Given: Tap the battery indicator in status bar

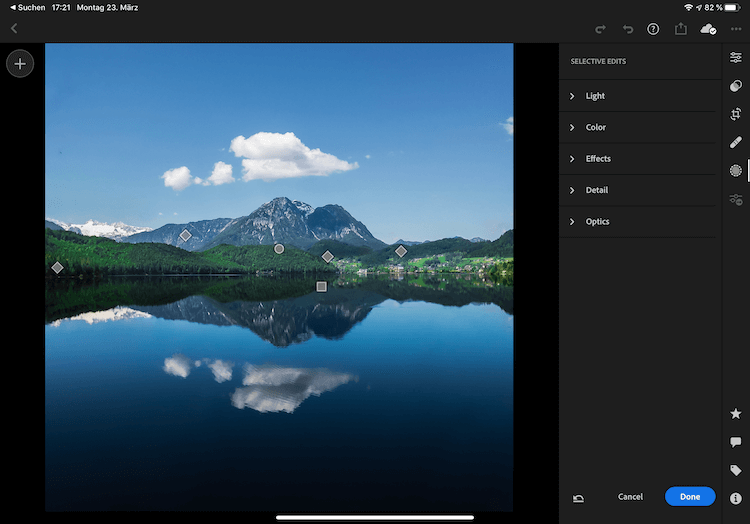Looking at the screenshot, I should 732,8.
